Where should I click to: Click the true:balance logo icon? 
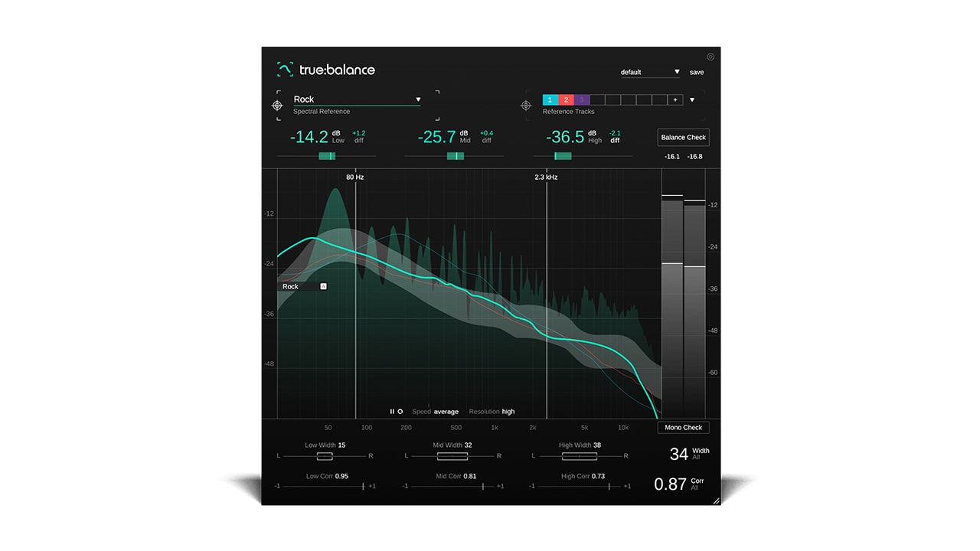click(285, 70)
